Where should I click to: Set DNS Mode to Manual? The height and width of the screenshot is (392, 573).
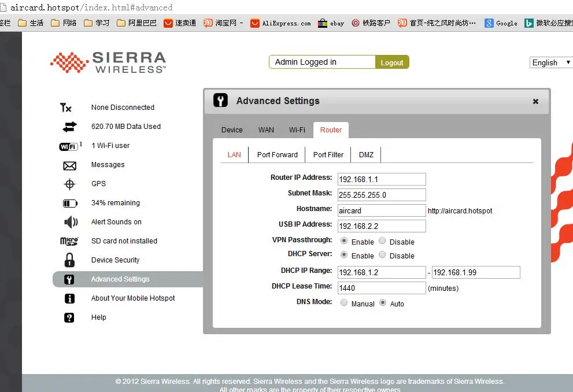tap(344, 302)
